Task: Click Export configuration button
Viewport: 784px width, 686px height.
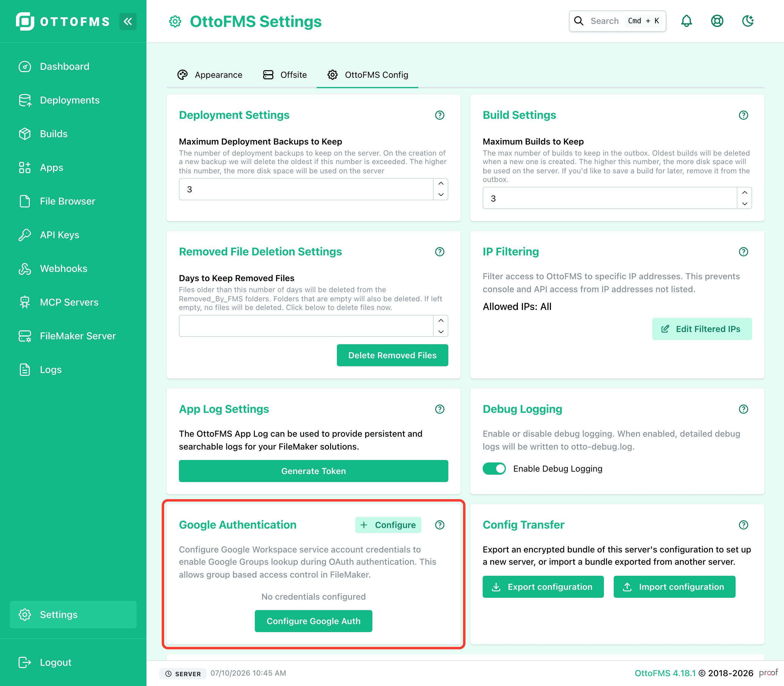Action: coord(543,587)
